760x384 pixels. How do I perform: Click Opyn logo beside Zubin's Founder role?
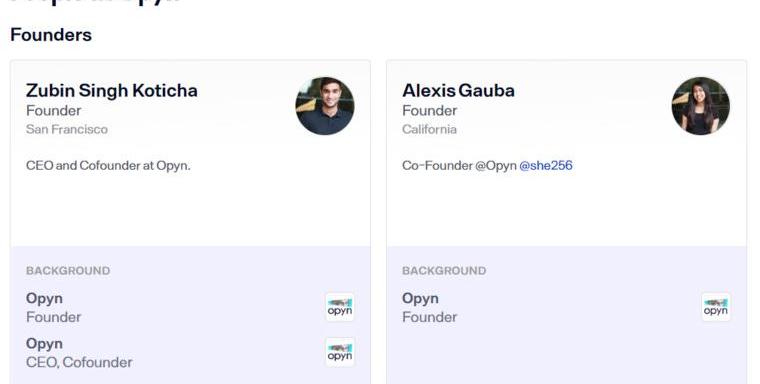coord(340,307)
